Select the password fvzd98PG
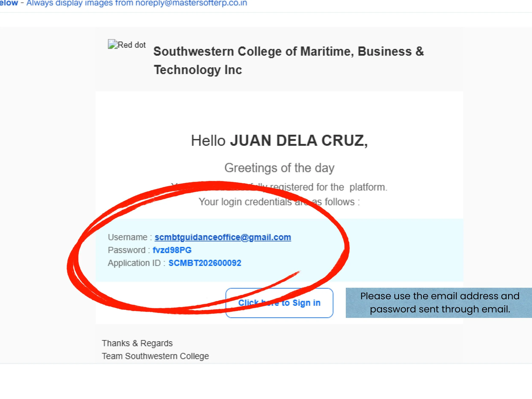Screen dimensions: 532x399 click(x=172, y=250)
